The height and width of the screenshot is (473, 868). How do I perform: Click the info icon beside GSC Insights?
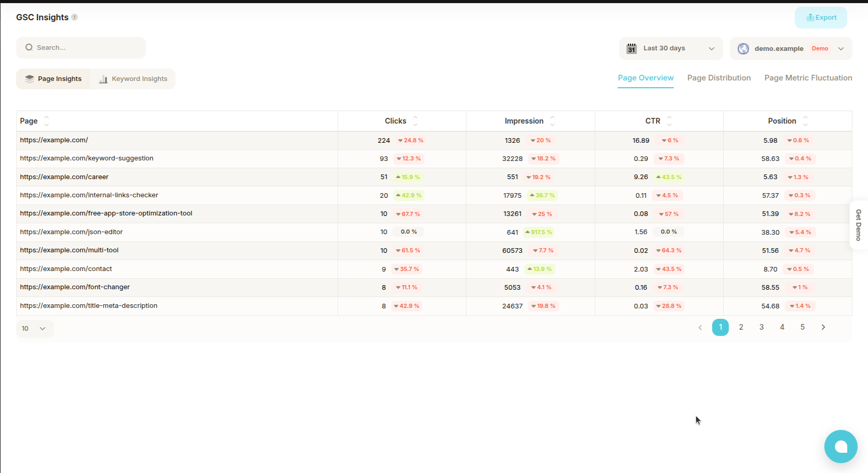(75, 17)
